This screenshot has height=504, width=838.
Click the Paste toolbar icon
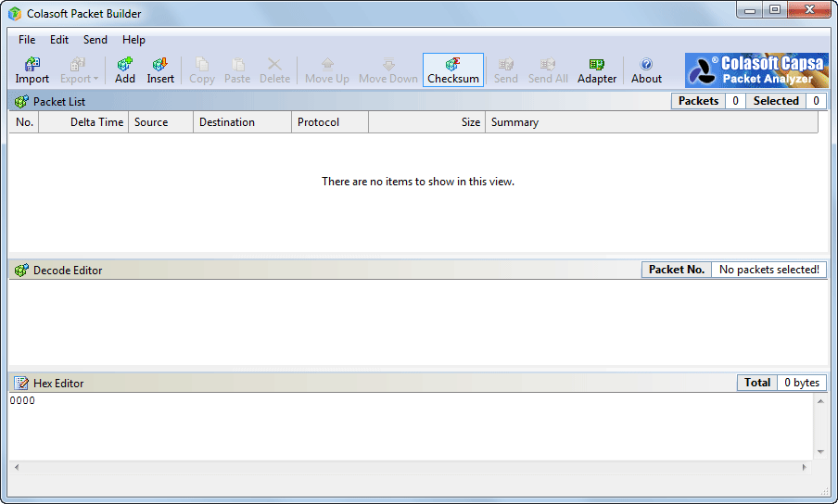237,69
